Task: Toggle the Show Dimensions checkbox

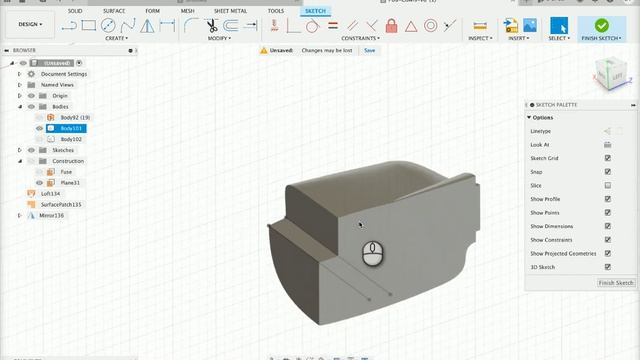Action: click(x=608, y=226)
